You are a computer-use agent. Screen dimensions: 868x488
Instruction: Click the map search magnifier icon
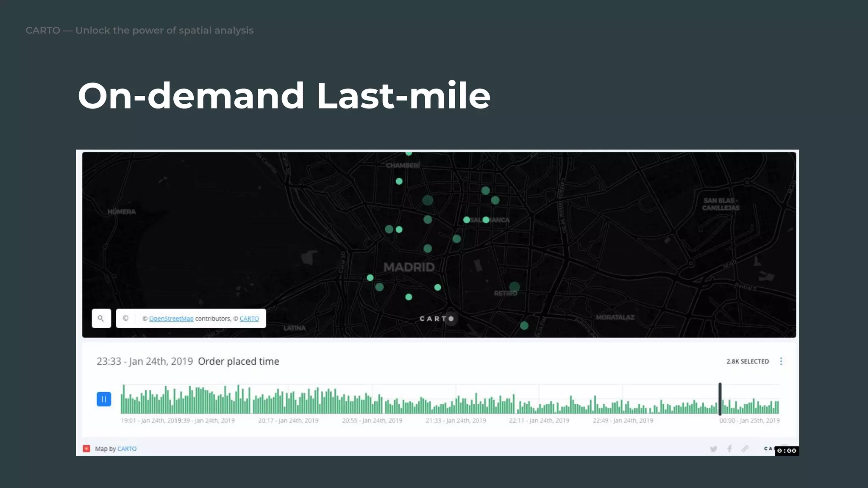(101, 318)
